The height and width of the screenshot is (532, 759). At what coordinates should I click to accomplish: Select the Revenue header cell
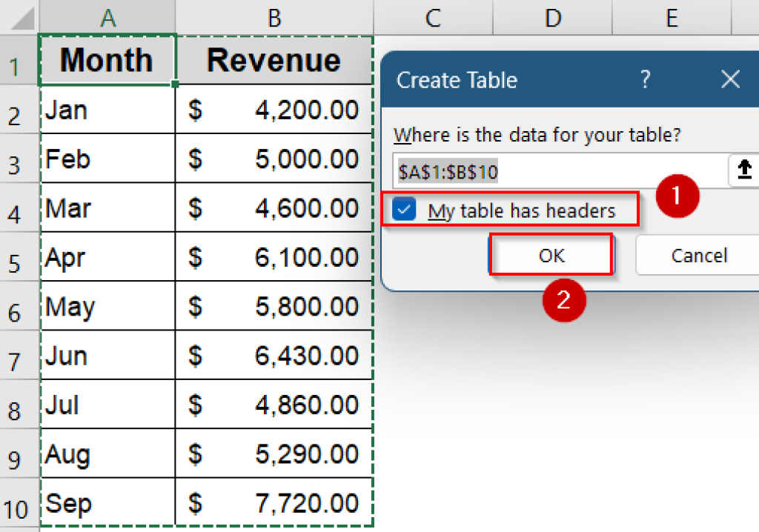click(274, 61)
